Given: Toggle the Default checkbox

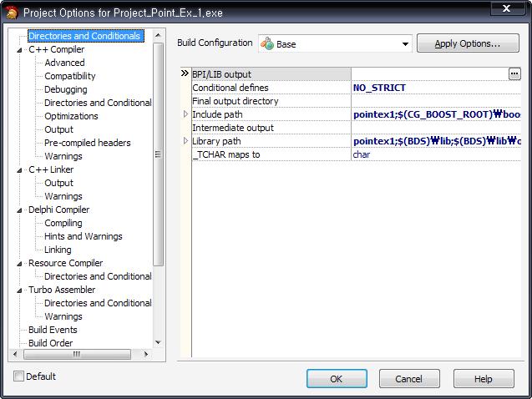Looking at the screenshot, I should click(19, 376).
